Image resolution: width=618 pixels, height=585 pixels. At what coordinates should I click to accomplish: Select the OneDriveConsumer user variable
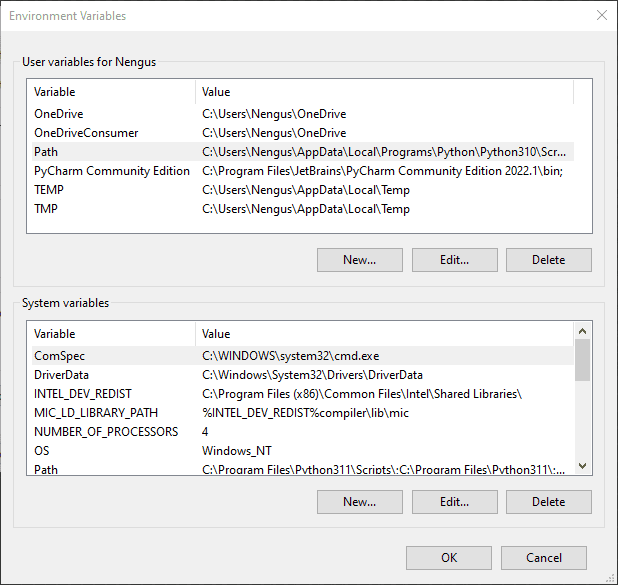click(x=303, y=133)
